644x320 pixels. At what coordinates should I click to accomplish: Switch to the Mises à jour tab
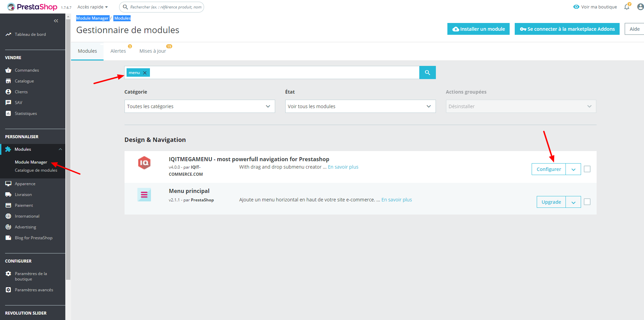point(153,51)
